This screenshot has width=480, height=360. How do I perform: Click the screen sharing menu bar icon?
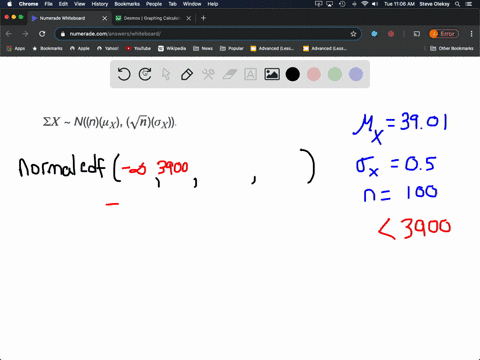pos(319,4)
